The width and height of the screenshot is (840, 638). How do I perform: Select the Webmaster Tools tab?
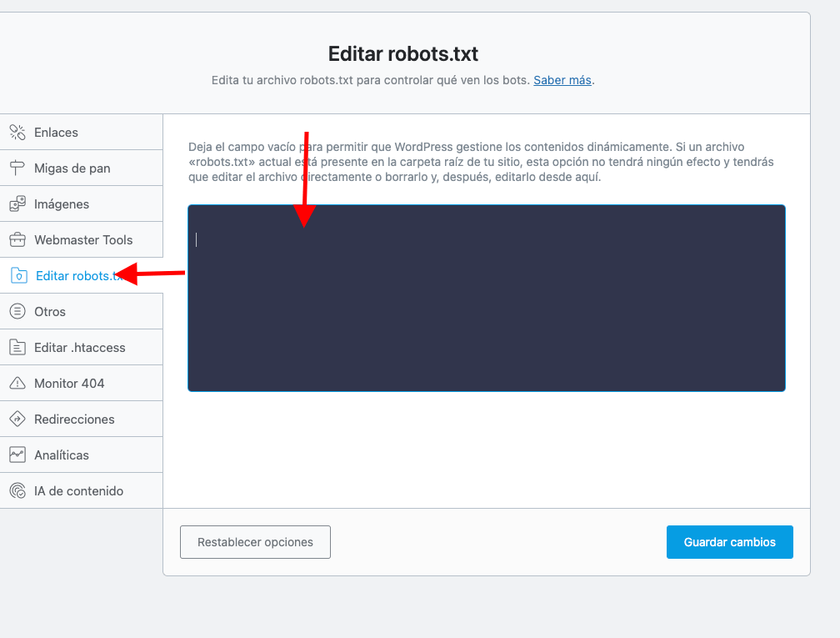coord(81,239)
